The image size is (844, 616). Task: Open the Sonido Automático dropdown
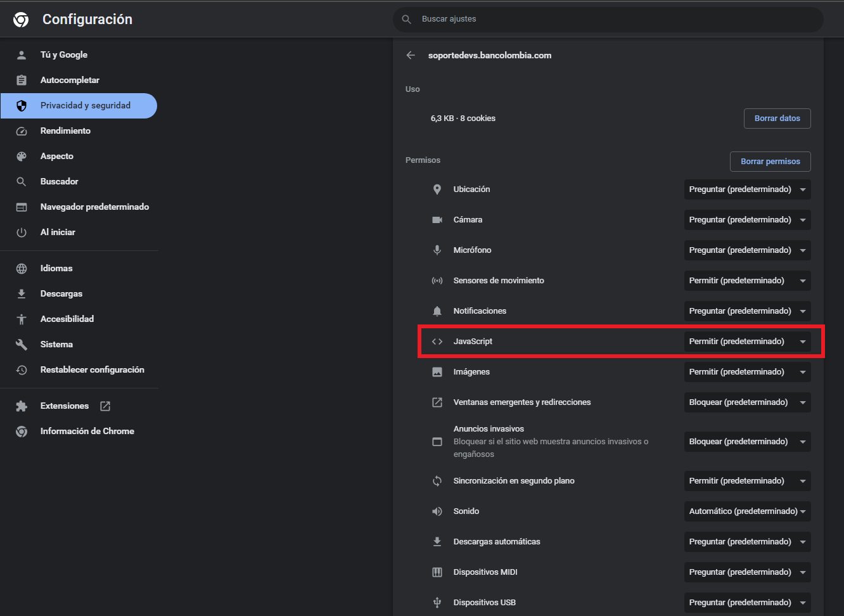pos(747,511)
